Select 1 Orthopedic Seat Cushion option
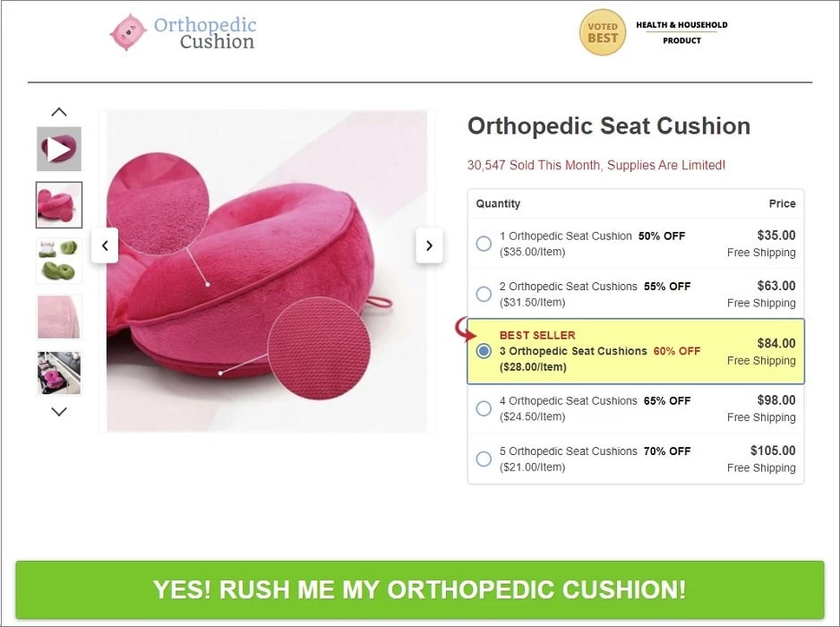 484,244
